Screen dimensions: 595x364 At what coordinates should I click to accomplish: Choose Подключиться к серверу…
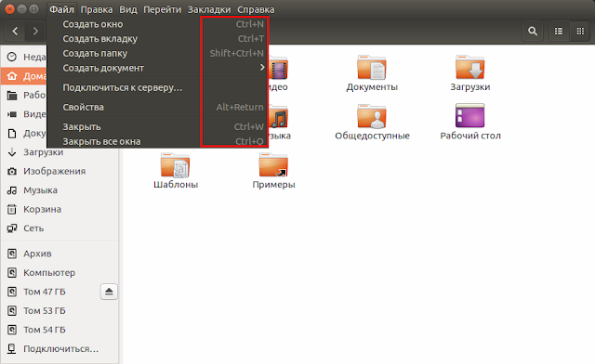pyautogui.click(x=157, y=87)
